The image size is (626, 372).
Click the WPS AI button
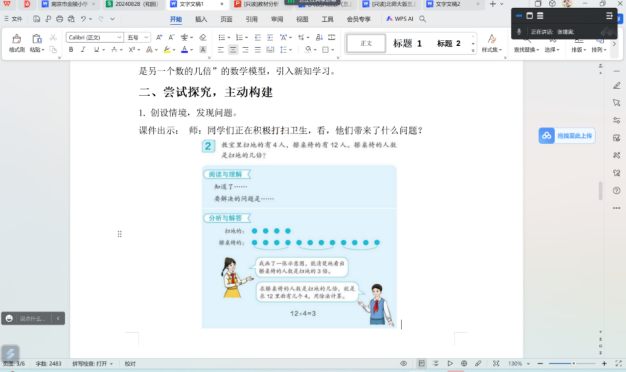[x=400, y=19]
